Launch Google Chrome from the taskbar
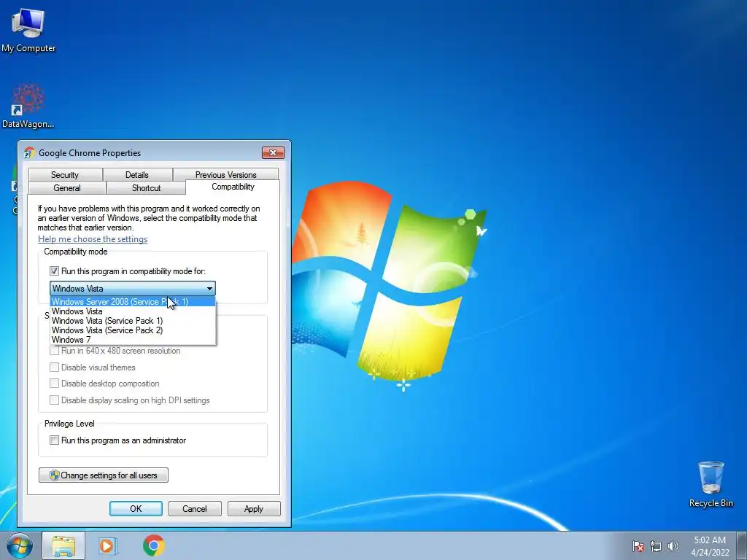747x560 pixels. point(153,545)
